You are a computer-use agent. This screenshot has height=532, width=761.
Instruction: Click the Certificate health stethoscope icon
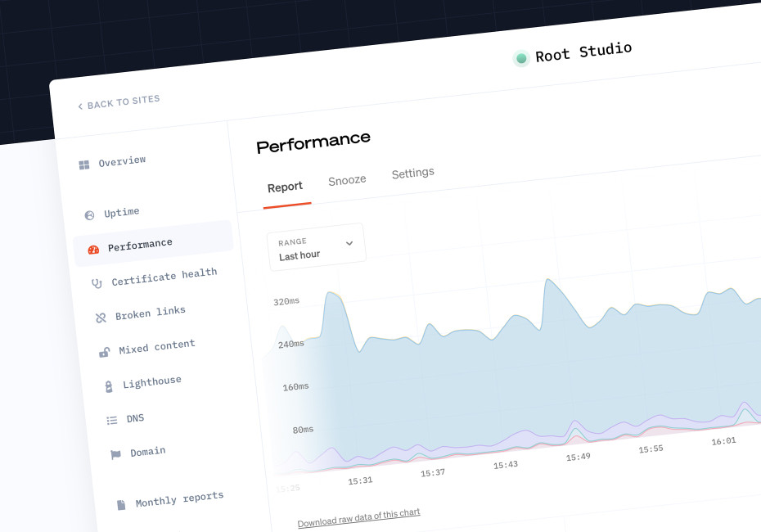coord(97,283)
